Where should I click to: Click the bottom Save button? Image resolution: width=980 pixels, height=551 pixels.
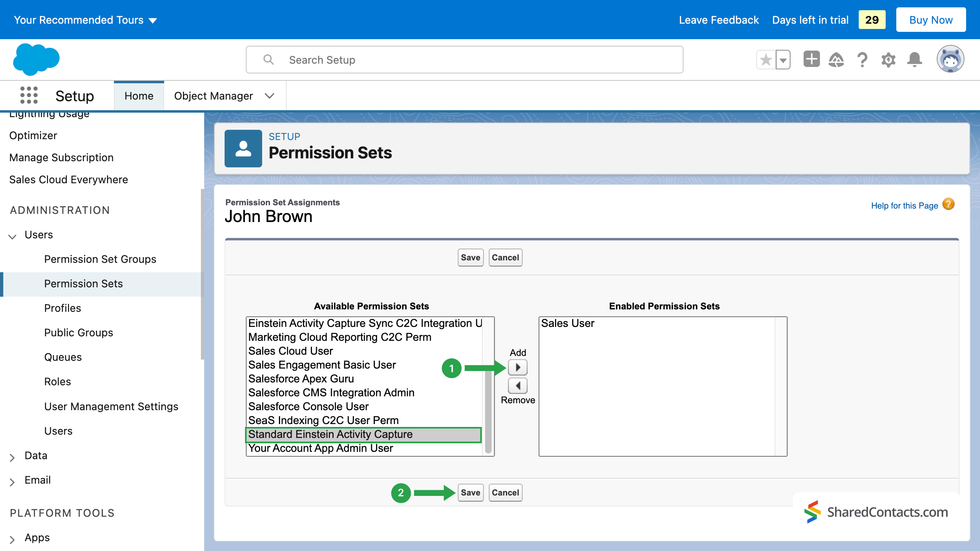tap(470, 493)
